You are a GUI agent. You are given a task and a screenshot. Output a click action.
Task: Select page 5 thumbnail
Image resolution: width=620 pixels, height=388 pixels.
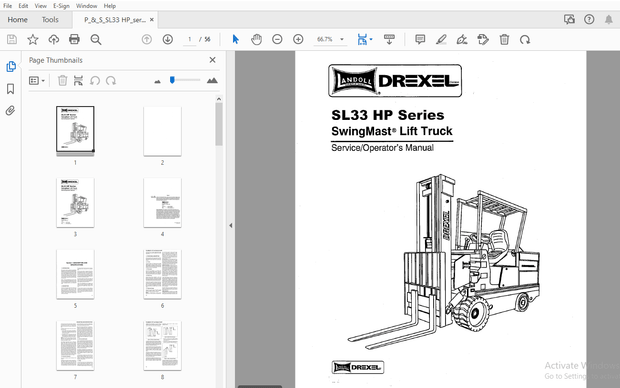(x=75, y=274)
